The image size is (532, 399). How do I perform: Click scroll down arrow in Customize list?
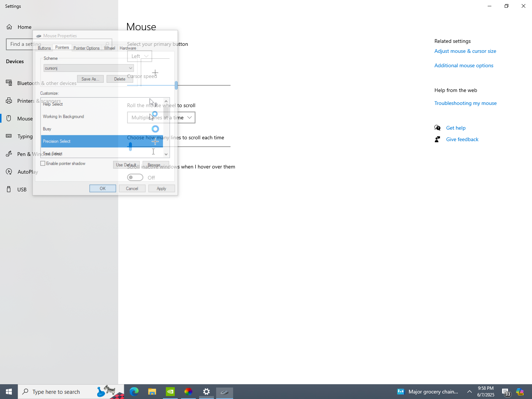[x=166, y=154]
